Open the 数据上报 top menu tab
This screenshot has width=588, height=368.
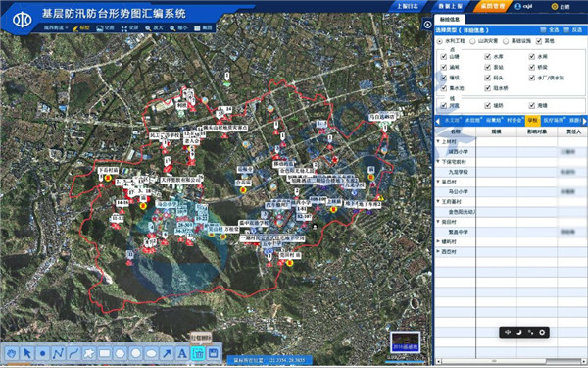click(x=451, y=6)
